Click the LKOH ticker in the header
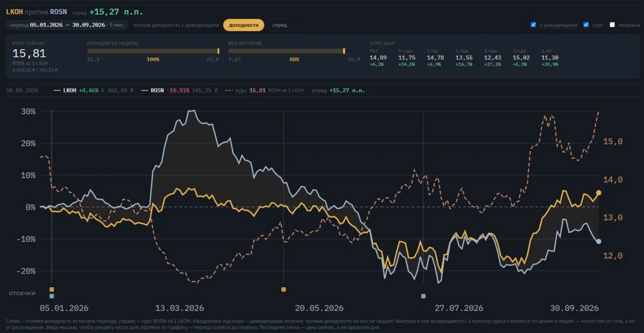Screen dimensions: 644x333 click(x=14, y=11)
